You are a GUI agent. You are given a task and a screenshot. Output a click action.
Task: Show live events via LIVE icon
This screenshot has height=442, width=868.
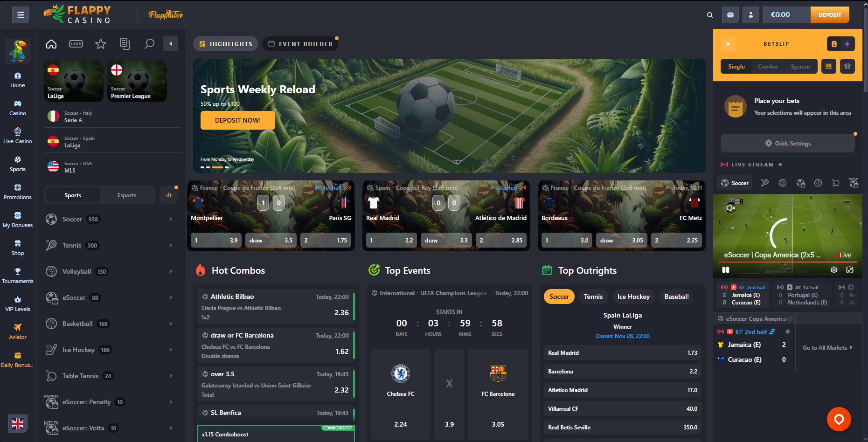(76, 44)
